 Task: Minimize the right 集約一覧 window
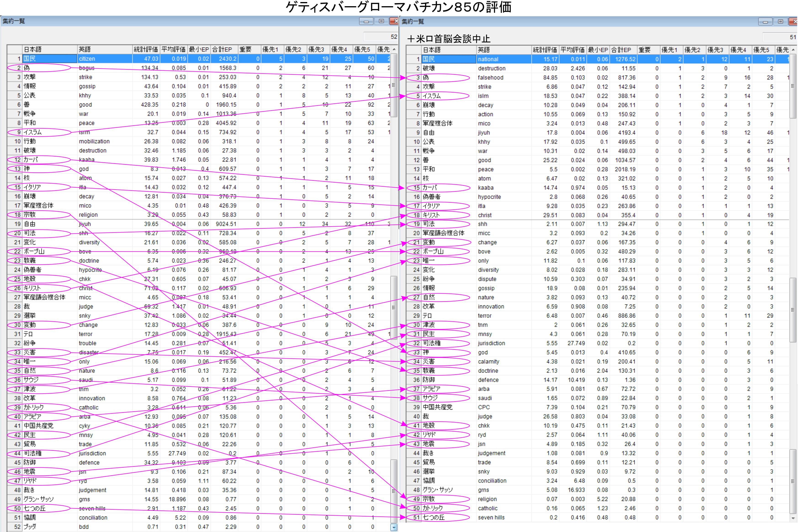coord(765,22)
